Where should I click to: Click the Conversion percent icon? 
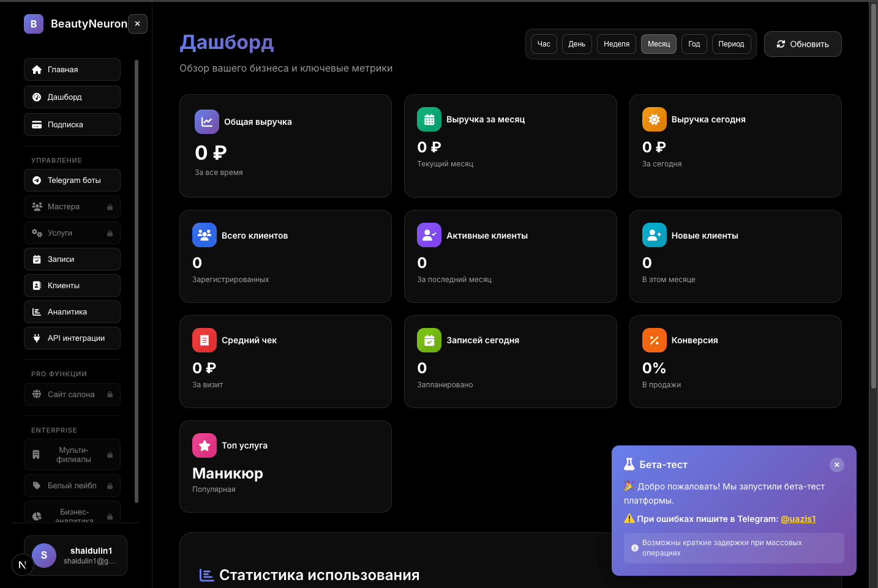(654, 340)
